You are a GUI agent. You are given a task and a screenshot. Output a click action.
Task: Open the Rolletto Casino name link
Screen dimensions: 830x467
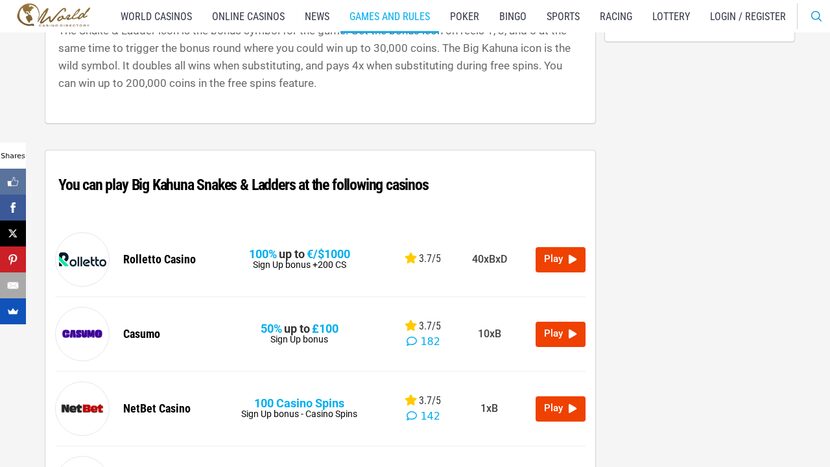click(x=159, y=260)
